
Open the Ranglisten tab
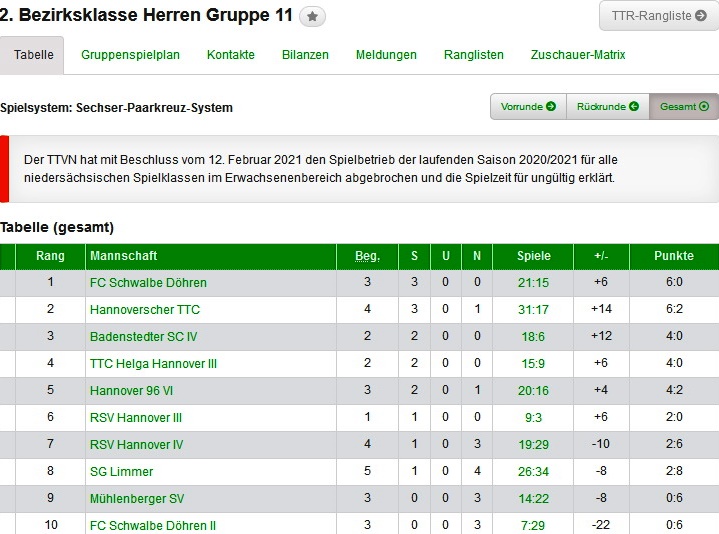(474, 55)
